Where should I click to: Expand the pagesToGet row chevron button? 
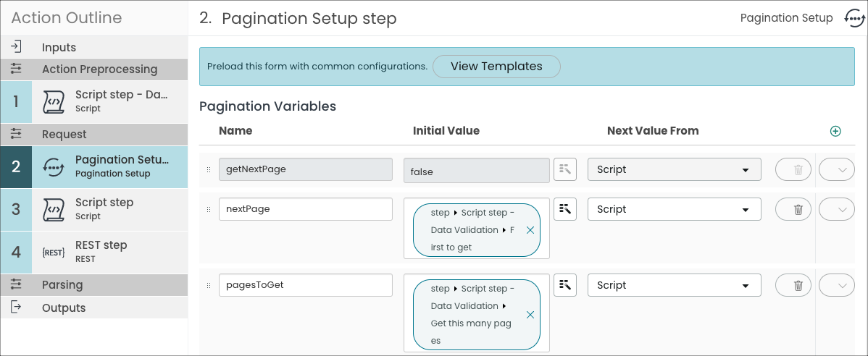coord(841,285)
